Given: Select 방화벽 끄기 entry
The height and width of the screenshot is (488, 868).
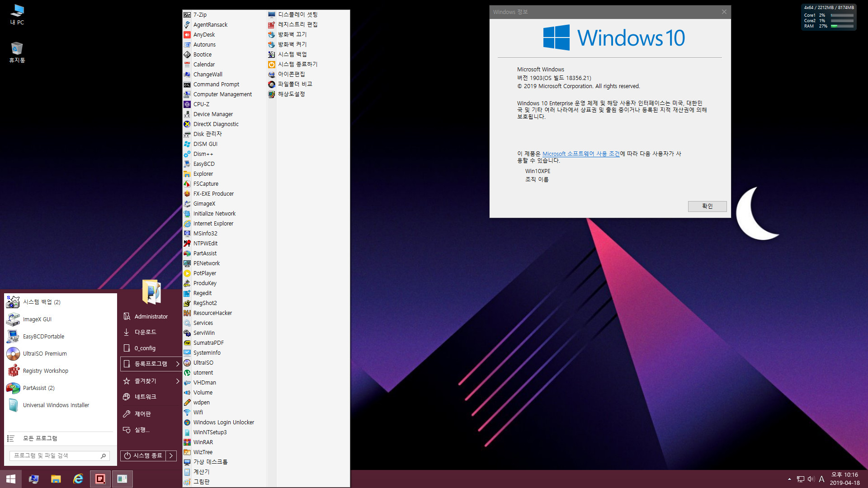Looking at the screenshot, I should pyautogui.click(x=292, y=34).
